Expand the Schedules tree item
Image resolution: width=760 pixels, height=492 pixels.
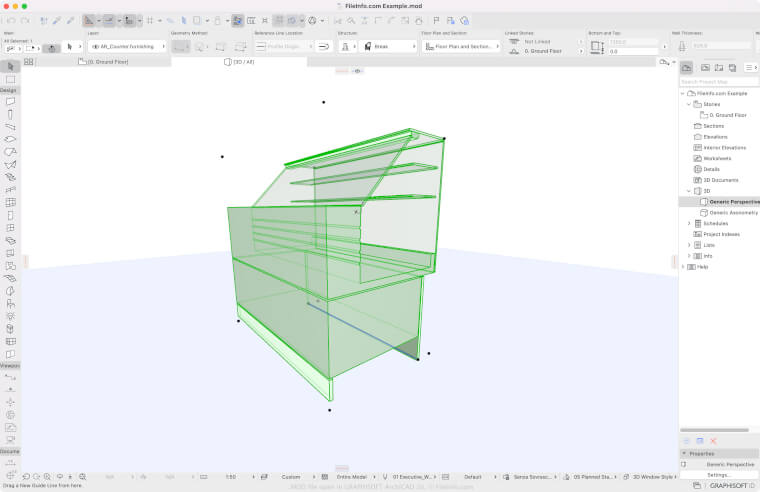(689, 223)
